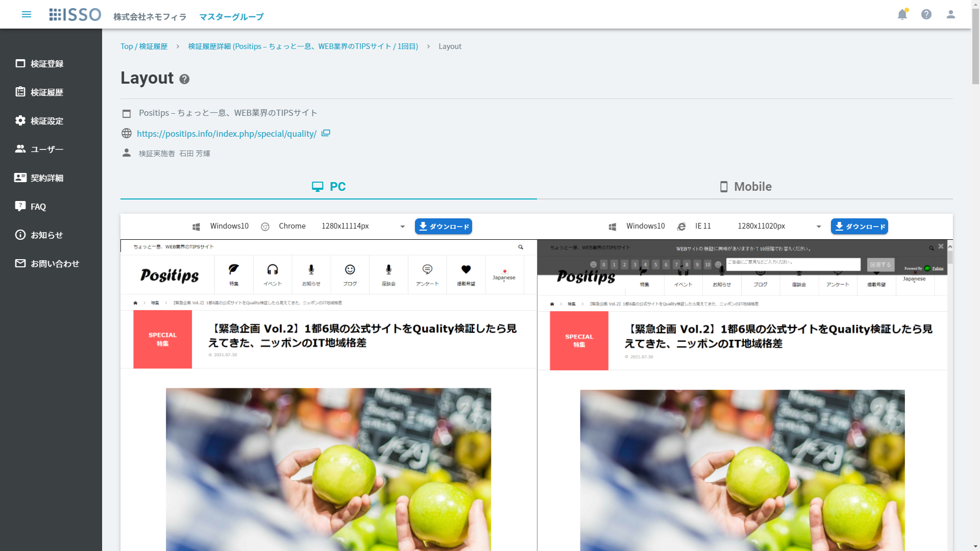Expand the Windows10 browser selector
This screenshot has height=551, width=980.
(402, 226)
